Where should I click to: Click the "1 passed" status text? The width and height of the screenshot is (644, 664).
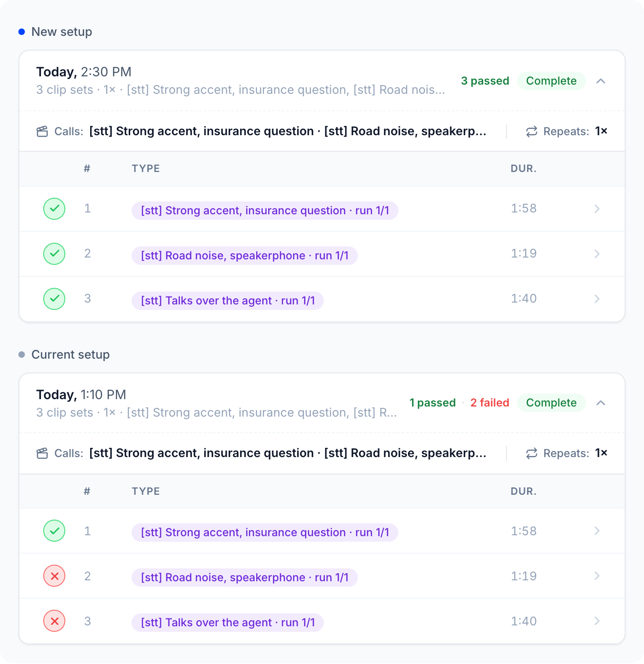pyautogui.click(x=433, y=403)
